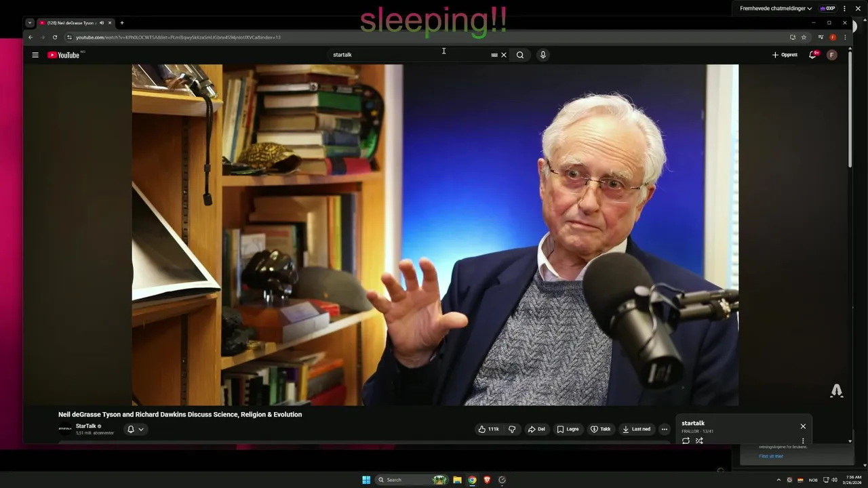
Task: Click the Windows taskbar Search box
Action: click(x=412, y=480)
